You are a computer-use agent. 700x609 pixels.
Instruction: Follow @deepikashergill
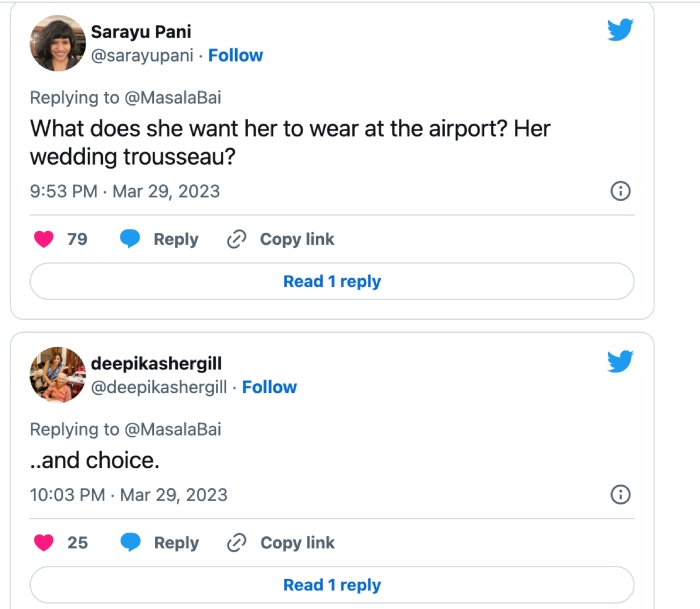(269, 387)
